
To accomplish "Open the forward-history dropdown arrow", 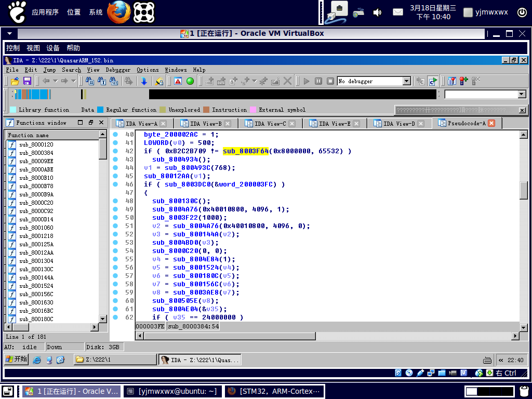I will tap(74, 81).
